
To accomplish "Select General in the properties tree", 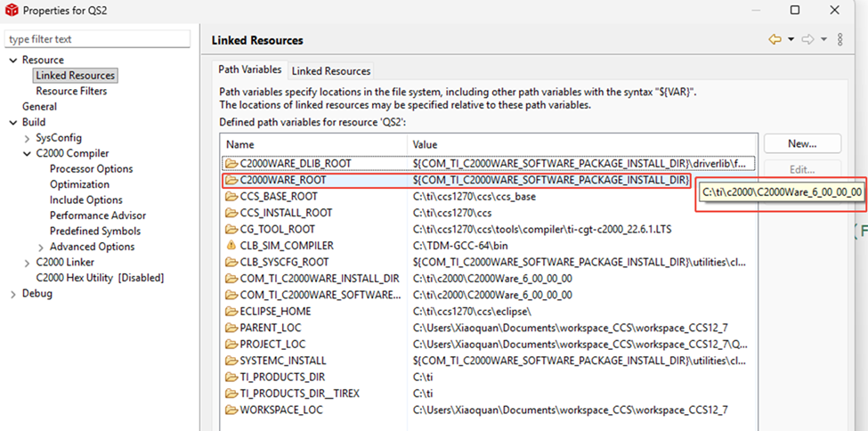I will (x=39, y=106).
